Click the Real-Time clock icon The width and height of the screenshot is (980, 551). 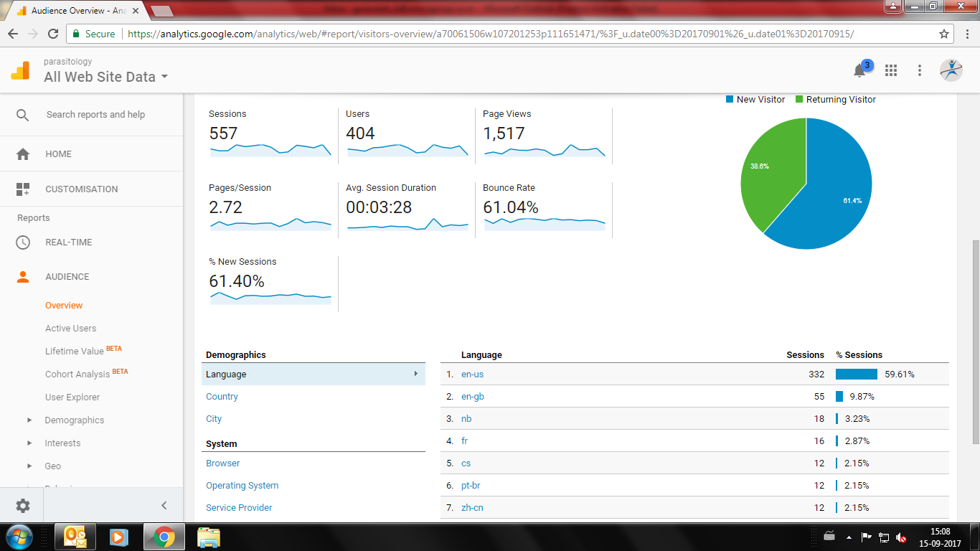pyautogui.click(x=23, y=242)
